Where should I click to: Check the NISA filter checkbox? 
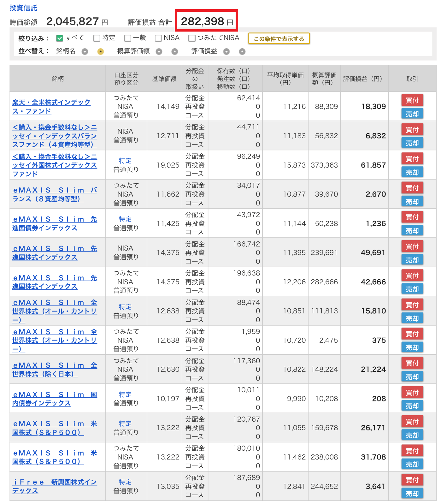[x=158, y=38]
